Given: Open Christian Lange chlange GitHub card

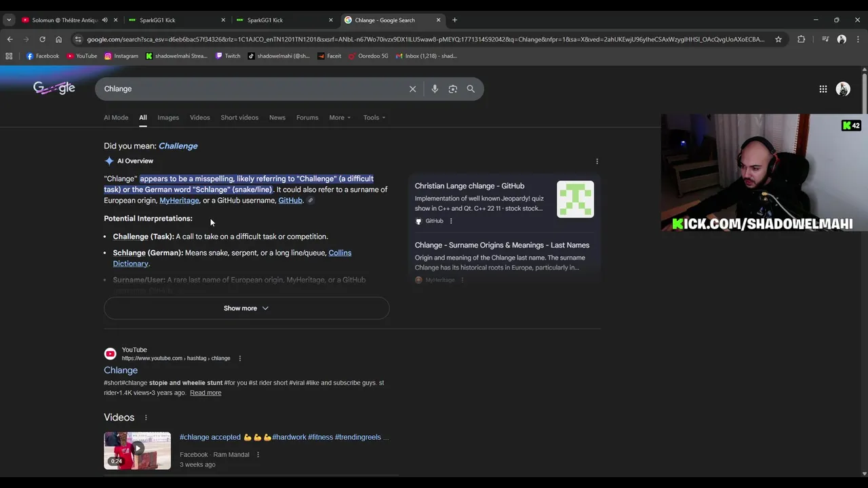Looking at the screenshot, I should pyautogui.click(x=469, y=186).
